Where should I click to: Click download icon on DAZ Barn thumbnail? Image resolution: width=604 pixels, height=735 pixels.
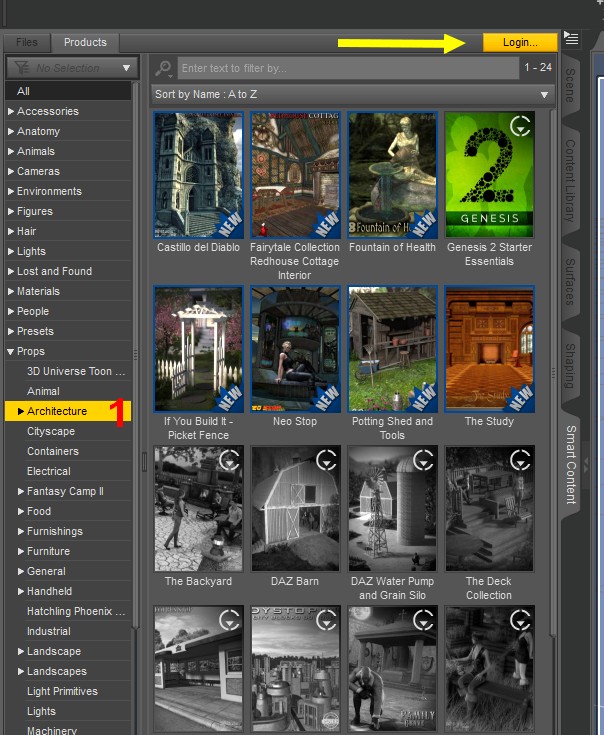(327, 460)
